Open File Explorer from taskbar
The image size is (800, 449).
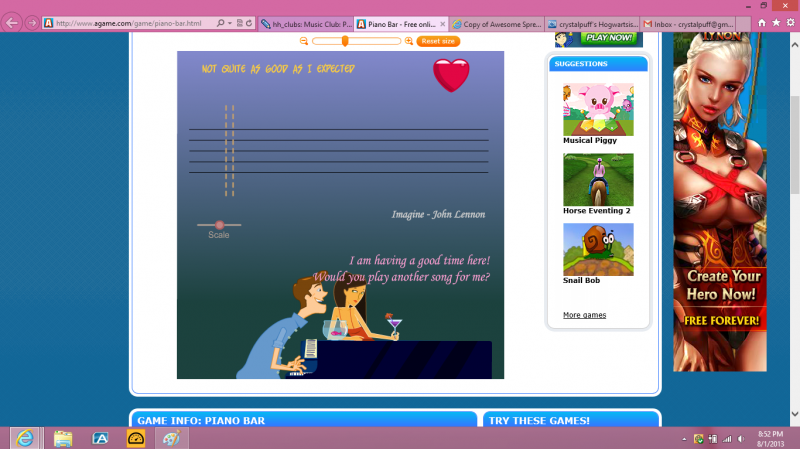click(x=63, y=438)
